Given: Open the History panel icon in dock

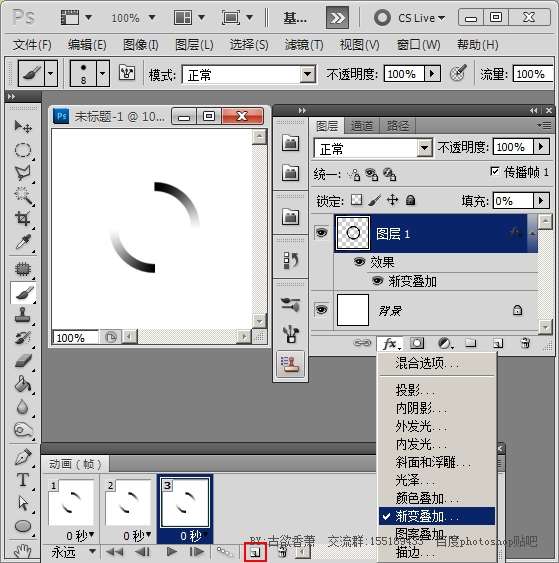Looking at the screenshot, I should [290, 260].
